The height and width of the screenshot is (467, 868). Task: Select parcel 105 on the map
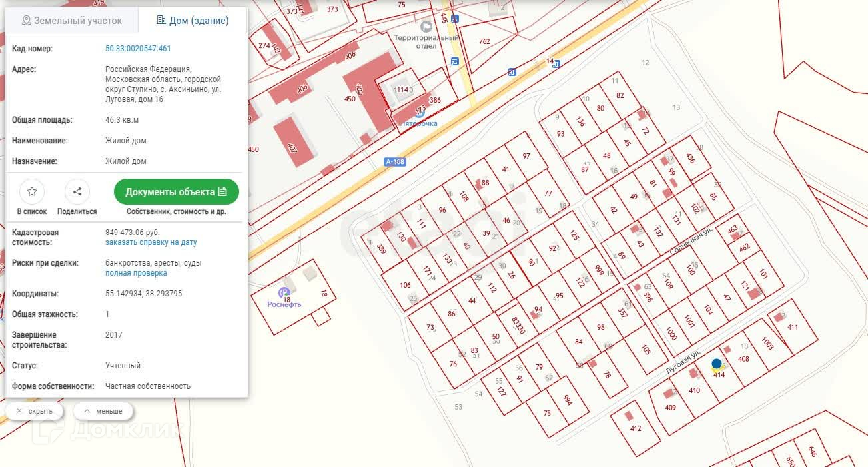pos(646,349)
